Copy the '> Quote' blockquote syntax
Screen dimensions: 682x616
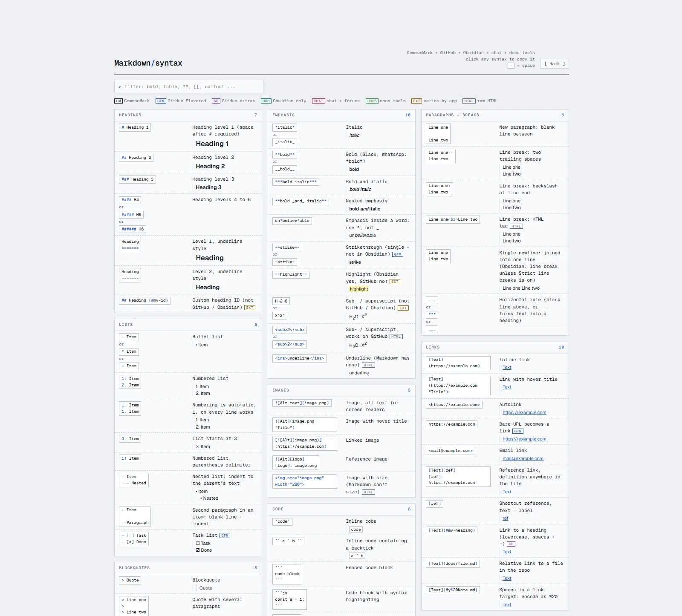[x=130, y=580]
